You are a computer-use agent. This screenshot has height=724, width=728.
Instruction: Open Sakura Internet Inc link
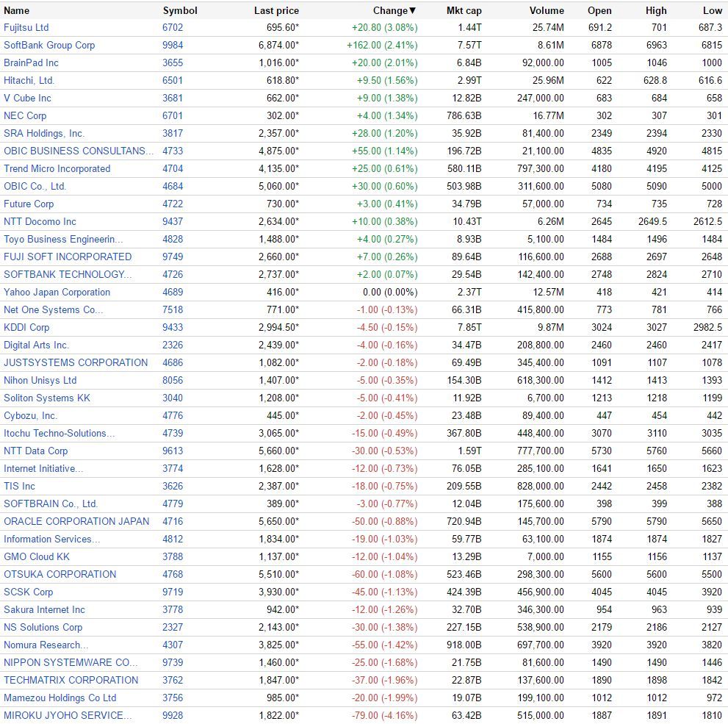[x=45, y=610]
